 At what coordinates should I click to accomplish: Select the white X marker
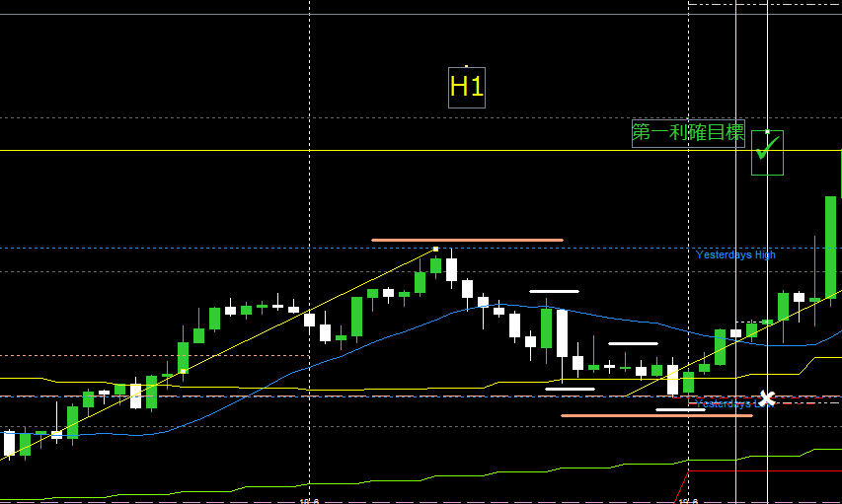tap(766, 398)
